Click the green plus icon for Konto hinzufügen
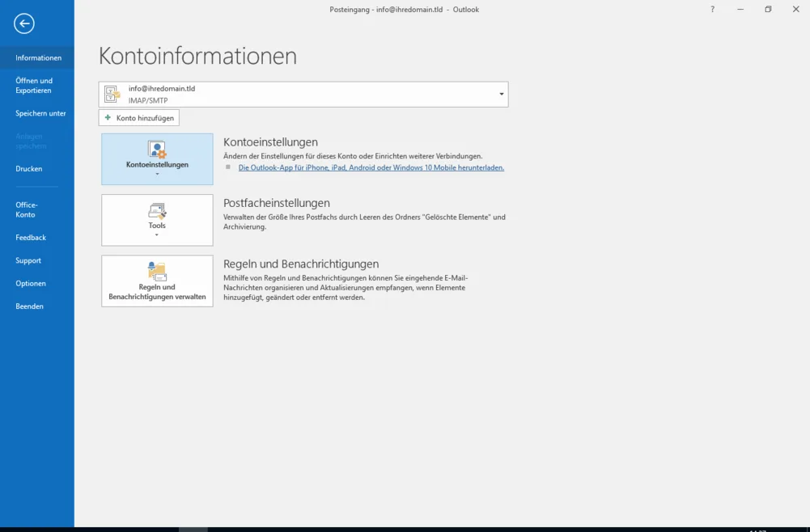The image size is (810, 532). point(108,118)
